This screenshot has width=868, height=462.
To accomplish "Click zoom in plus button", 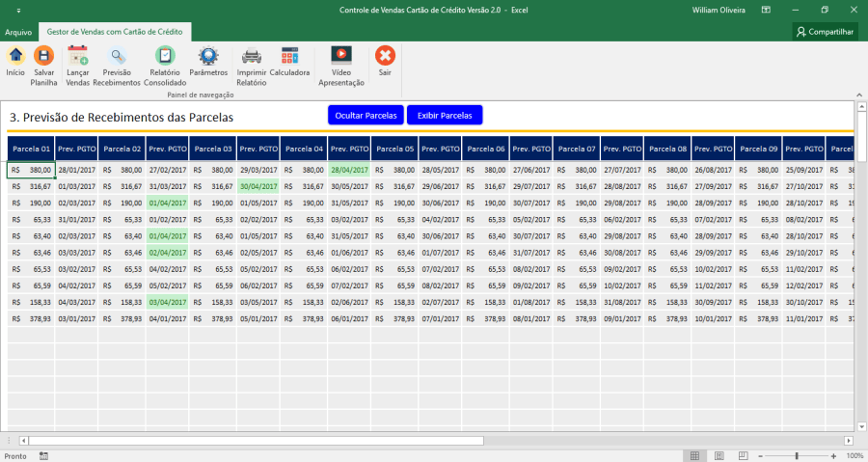I will click(x=833, y=456).
